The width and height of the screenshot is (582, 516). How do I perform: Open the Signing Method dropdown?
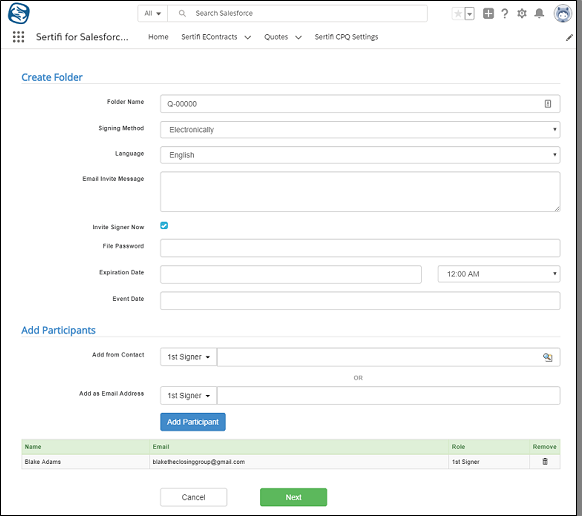click(x=360, y=130)
